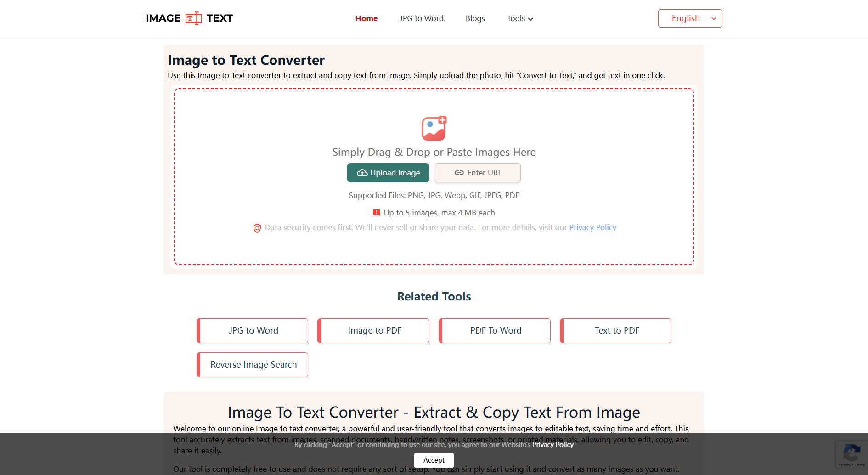This screenshot has width=868, height=475.
Task: Click the Image Text logo icon
Action: (193, 18)
